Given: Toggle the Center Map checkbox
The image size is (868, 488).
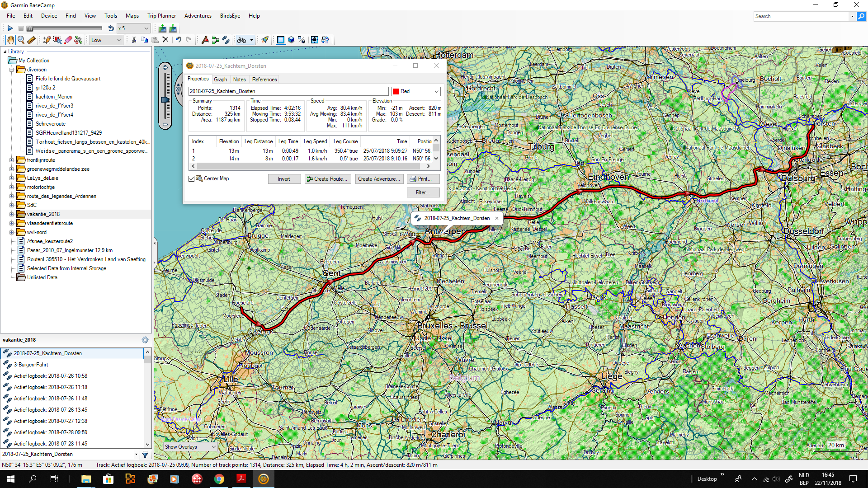Looking at the screenshot, I should [x=192, y=179].
